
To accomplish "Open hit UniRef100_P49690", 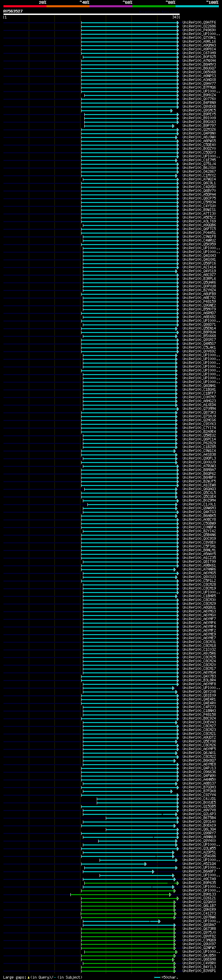I will [199, 30].
